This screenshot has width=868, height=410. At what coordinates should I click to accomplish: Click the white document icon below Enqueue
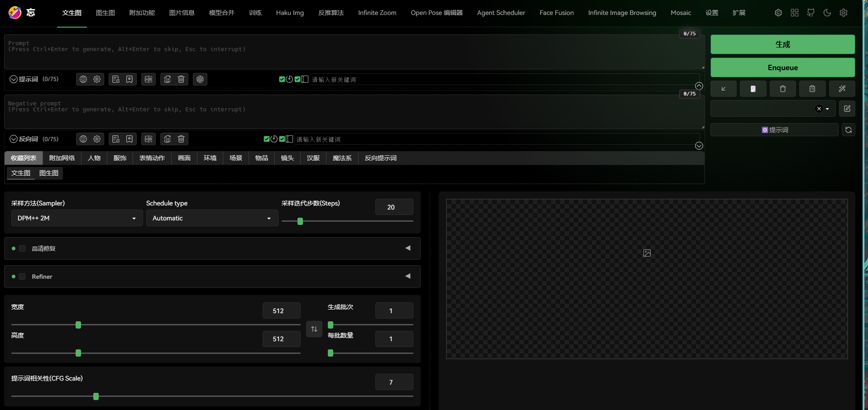(x=753, y=89)
